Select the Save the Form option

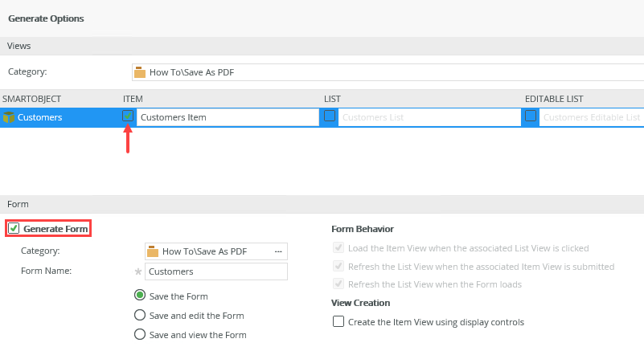pyautogui.click(x=140, y=296)
